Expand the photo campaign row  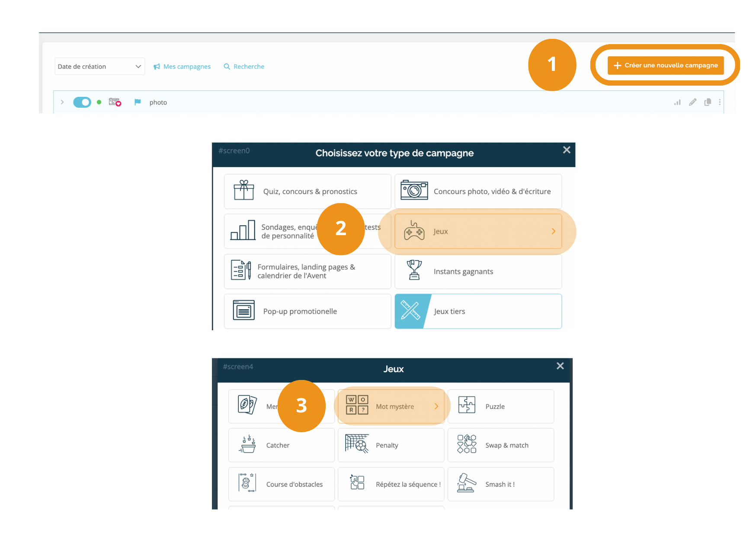pos(62,102)
